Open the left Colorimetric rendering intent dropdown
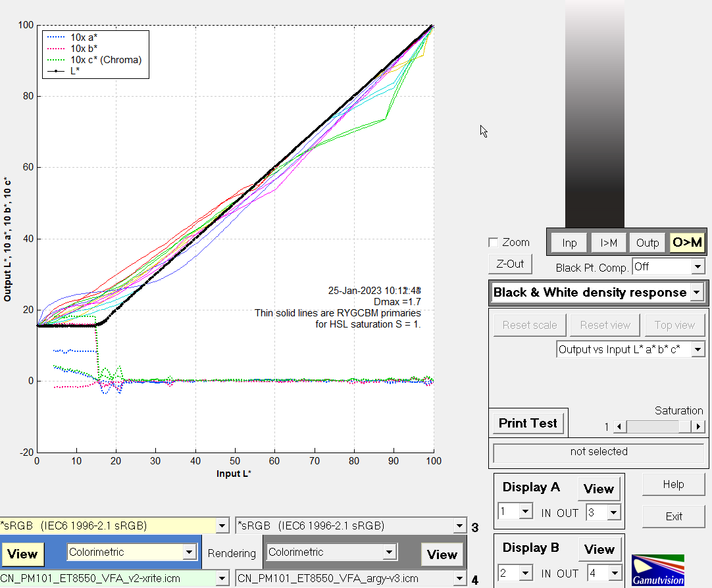Viewport: 712px width, 588px height. [190, 552]
